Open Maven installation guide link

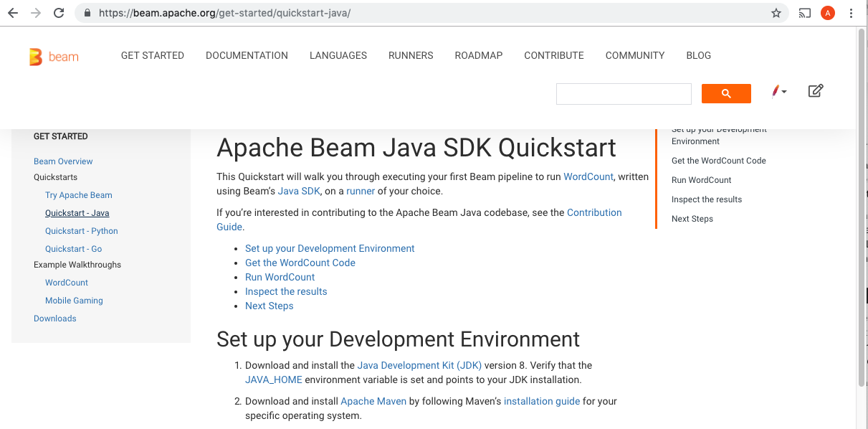click(x=542, y=401)
